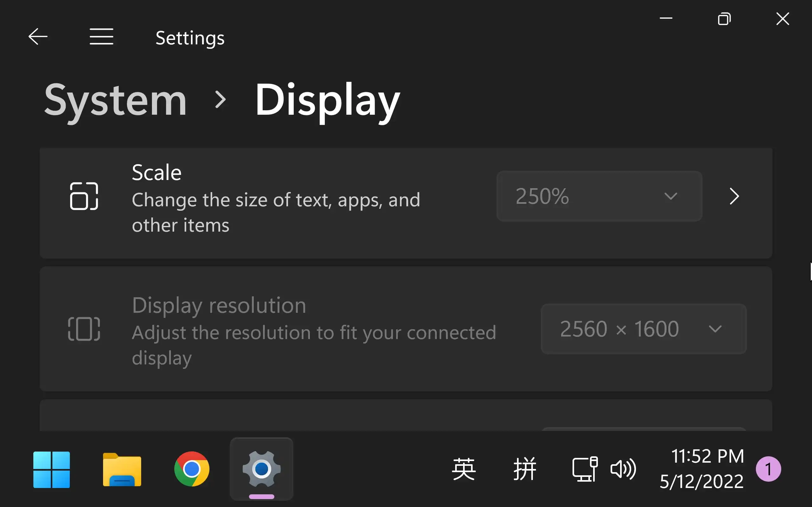Launch File Explorer from the taskbar

tap(122, 469)
